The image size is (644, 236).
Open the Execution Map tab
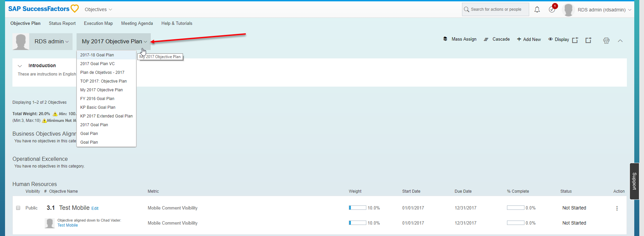(98, 23)
